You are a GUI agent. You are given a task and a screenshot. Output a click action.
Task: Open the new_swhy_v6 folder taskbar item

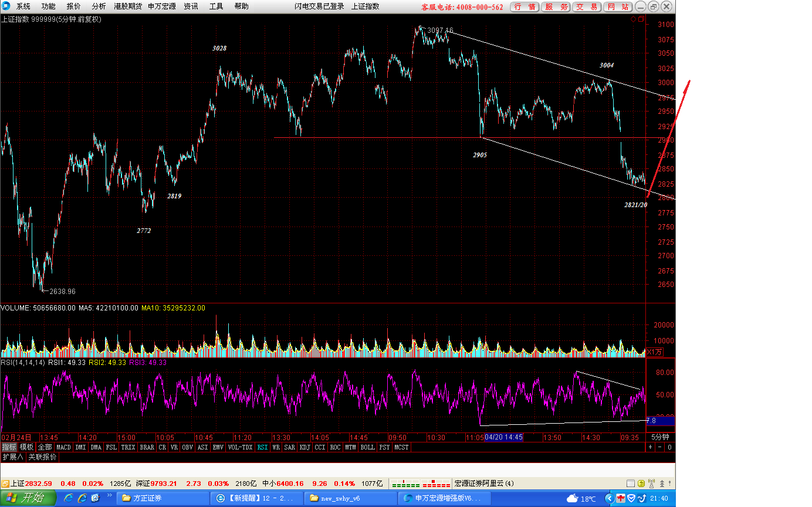click(351, 498)
